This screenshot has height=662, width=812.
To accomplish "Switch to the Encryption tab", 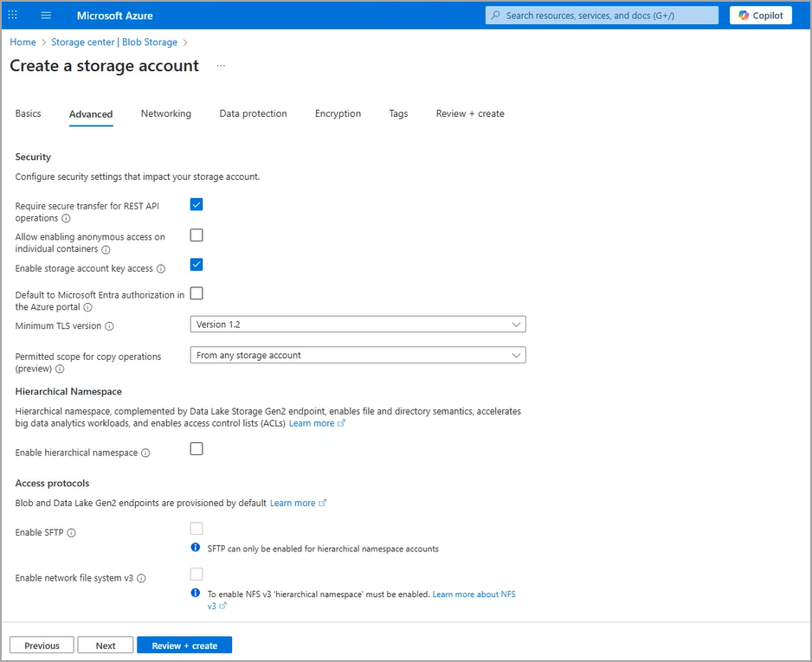I will 338,113.
